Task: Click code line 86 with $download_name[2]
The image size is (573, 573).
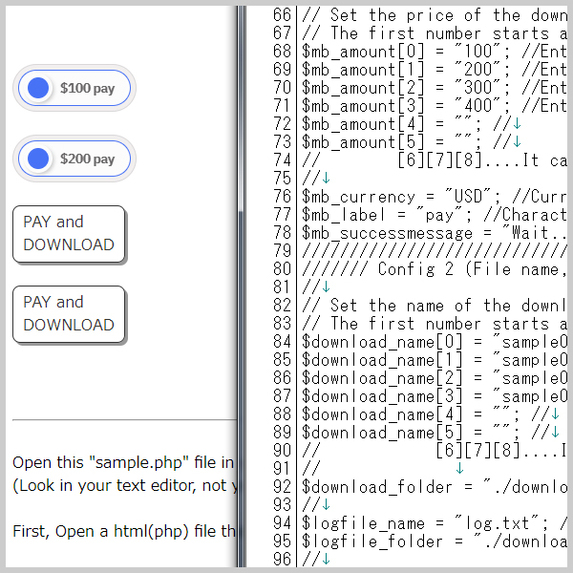Action: pyautogui.click(x=434, y=378)
